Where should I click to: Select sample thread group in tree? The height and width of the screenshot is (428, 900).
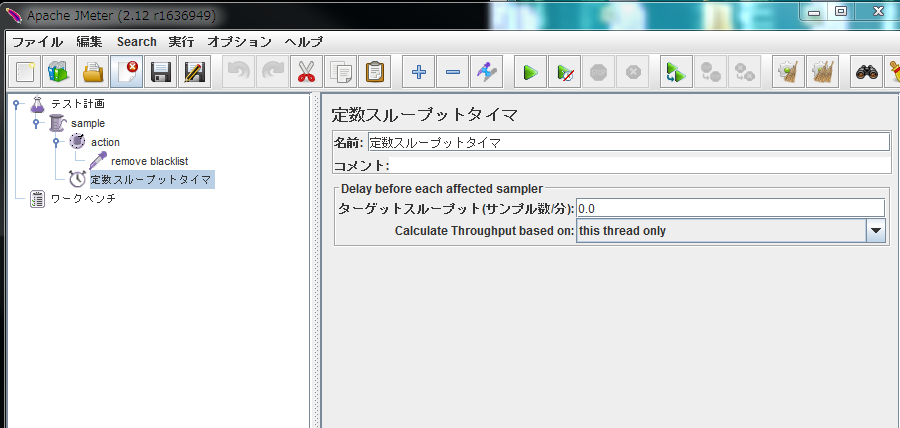tap(88, 123)
